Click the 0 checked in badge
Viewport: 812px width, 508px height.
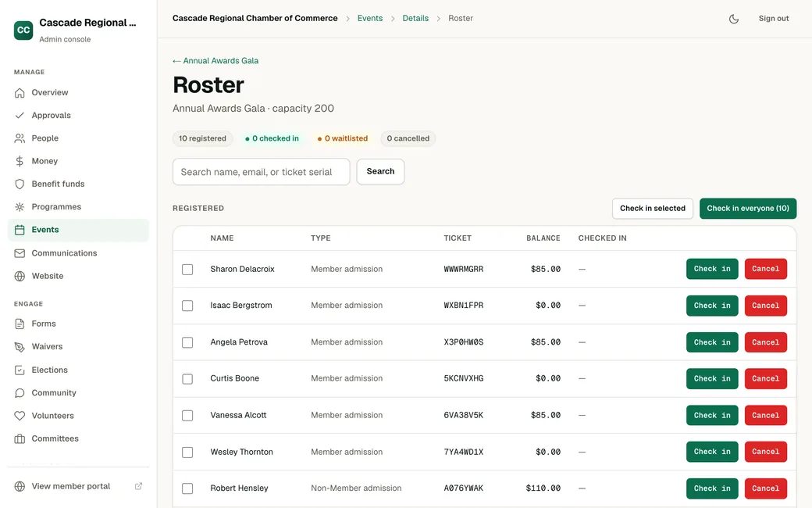pyautogui.click(x=272, y=138)
